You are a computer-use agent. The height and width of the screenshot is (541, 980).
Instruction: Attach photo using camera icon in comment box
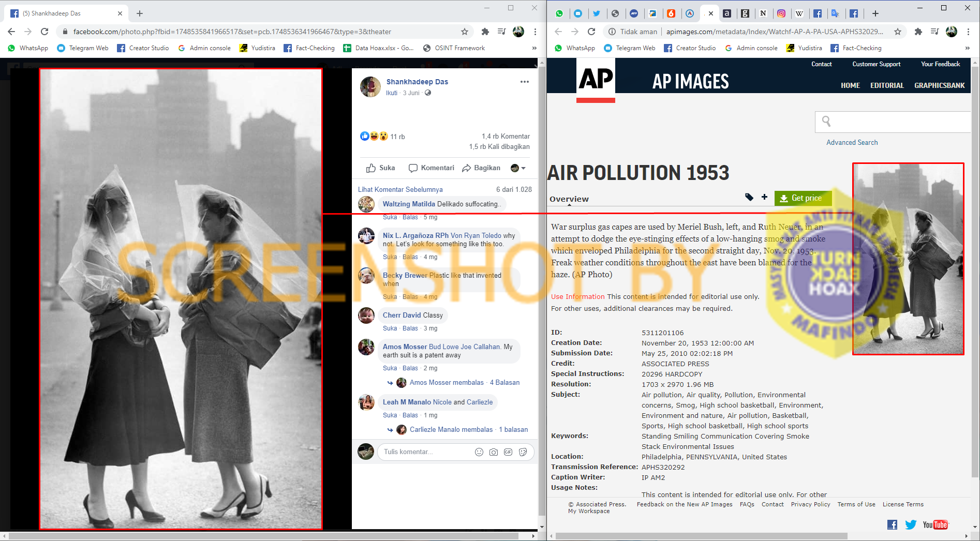pos(494,452)
